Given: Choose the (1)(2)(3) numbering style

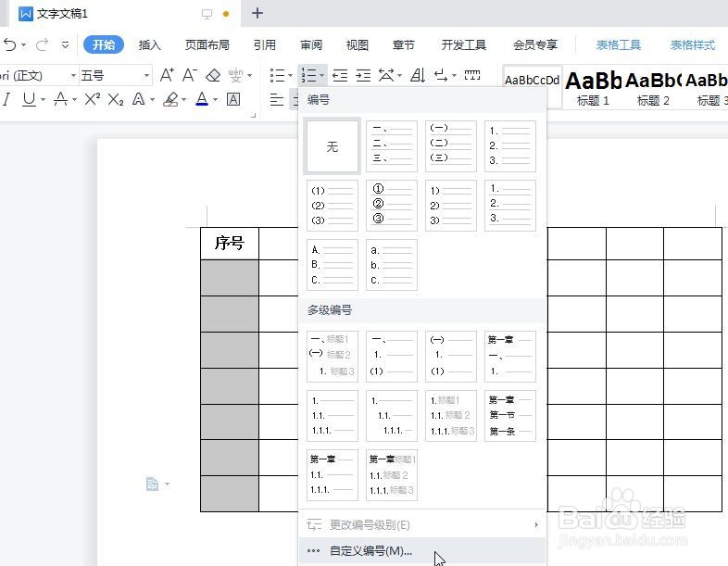Looking at the screenshot, I should coord(332,206).
